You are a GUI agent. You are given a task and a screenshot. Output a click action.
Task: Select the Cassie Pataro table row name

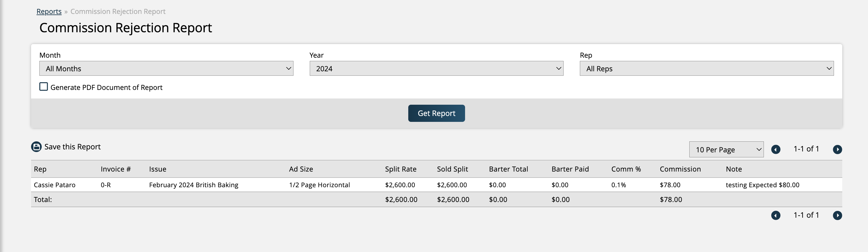(55, 185)
